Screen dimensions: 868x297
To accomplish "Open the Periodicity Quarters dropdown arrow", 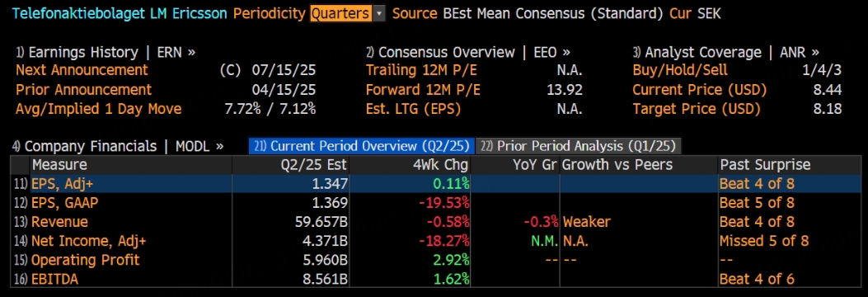I will pyautogui.click(x=379, y=13).
